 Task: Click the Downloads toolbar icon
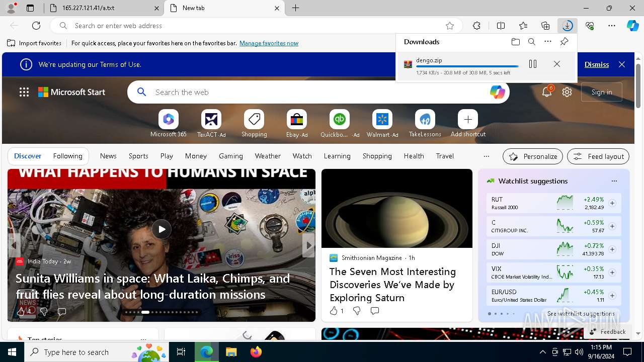point(568,26)
